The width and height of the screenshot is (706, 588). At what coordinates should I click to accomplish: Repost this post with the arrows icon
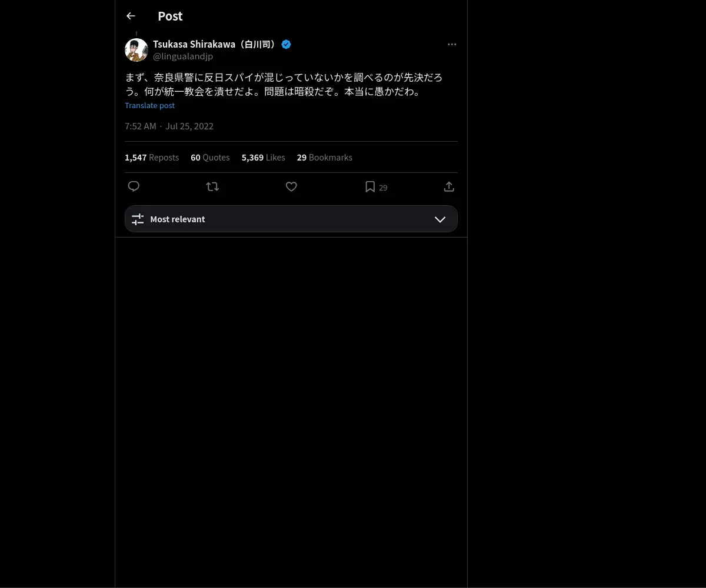click(x=212, y=186)
